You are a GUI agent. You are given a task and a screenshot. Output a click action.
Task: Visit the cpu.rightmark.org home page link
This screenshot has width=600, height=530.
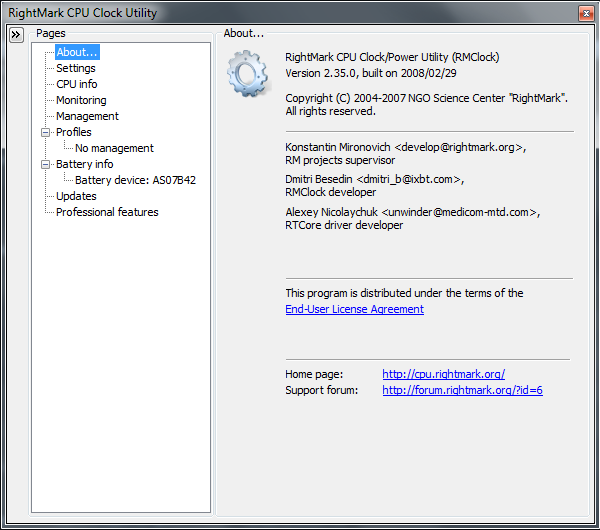coord(443,374)
